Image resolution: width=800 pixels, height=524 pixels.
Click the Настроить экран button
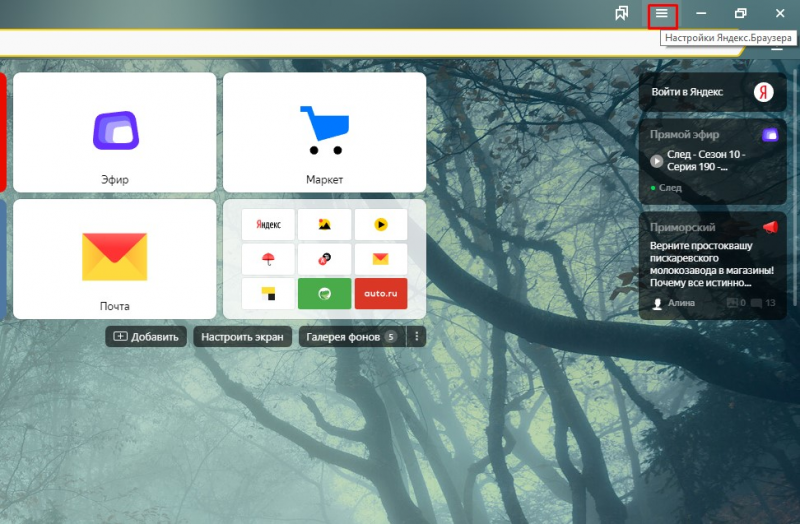tap(242, 337)
